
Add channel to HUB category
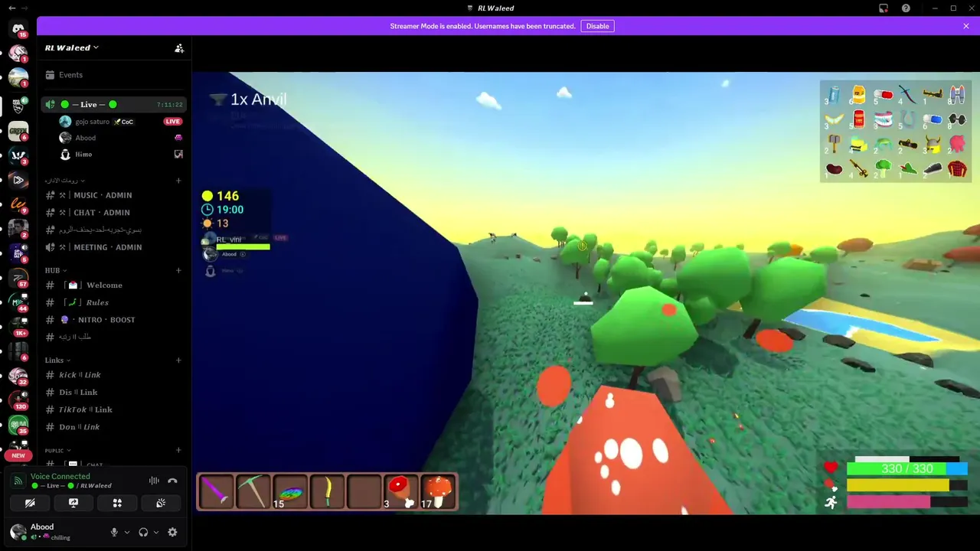pyautogui.click(x=178, y=270)
